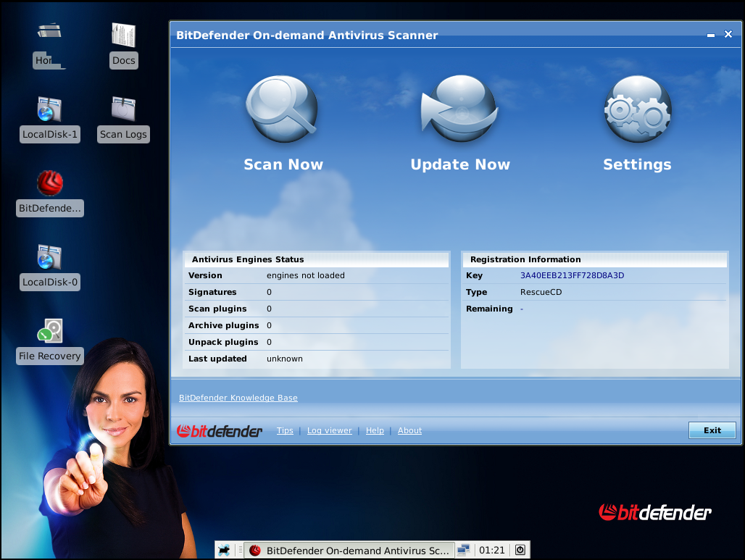The height and width of the screenshot is (560, 745).
Task: Open Settings via the gears icon
Action: 637,109
